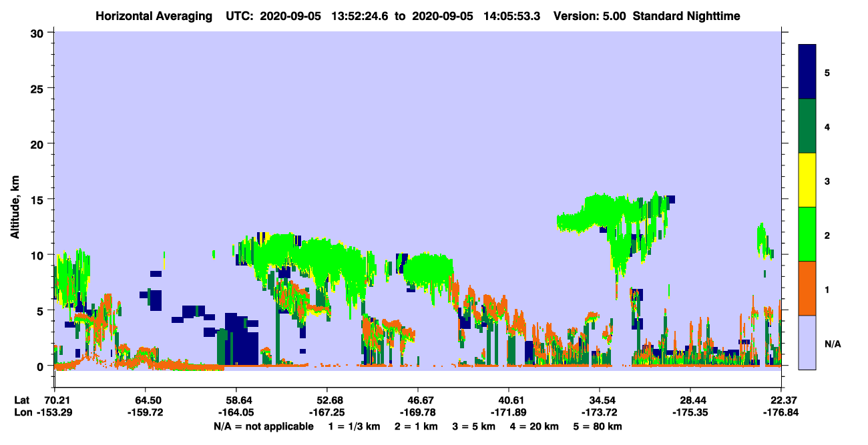Click the longitude value -175.35
The width and height of the screenshot is (868, 445).
point(690,412)
